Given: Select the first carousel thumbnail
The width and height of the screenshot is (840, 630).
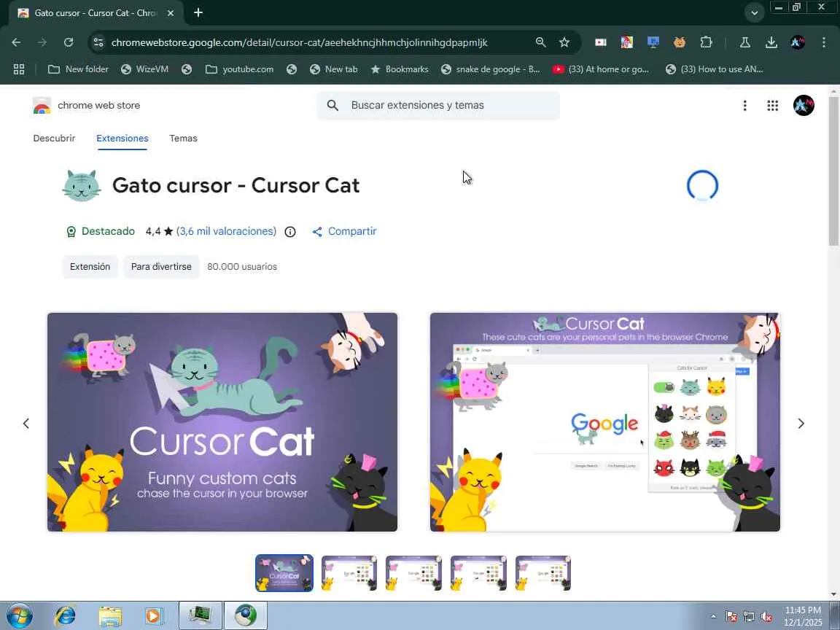Looking at the screenshot, I should pos(284,573).
